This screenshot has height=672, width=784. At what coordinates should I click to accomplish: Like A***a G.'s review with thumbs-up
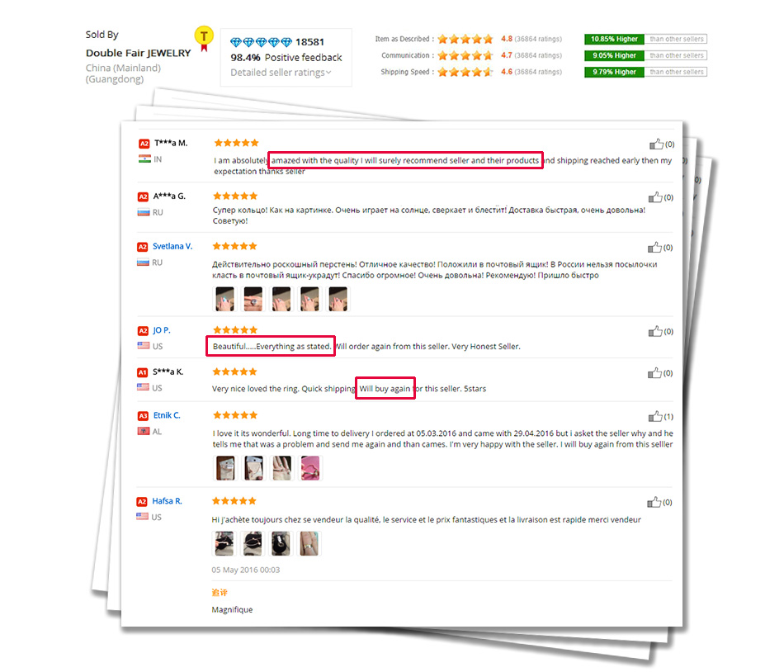coord(655,197)
